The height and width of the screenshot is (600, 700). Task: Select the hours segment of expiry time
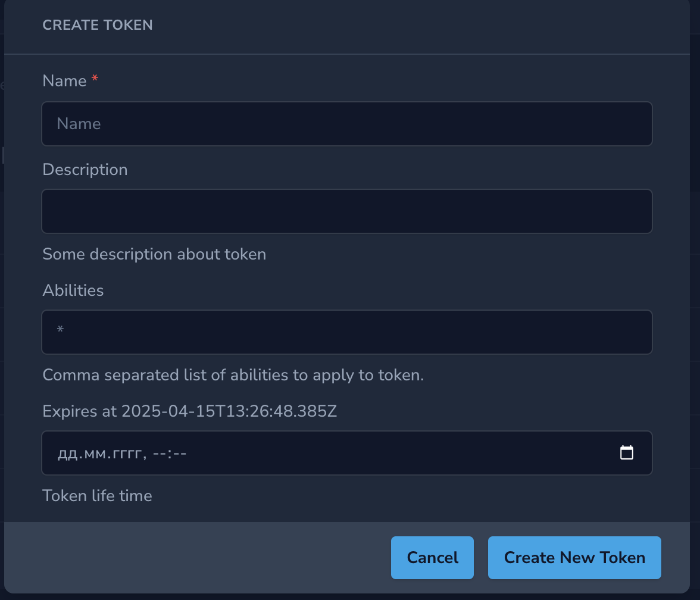point(159,454)
